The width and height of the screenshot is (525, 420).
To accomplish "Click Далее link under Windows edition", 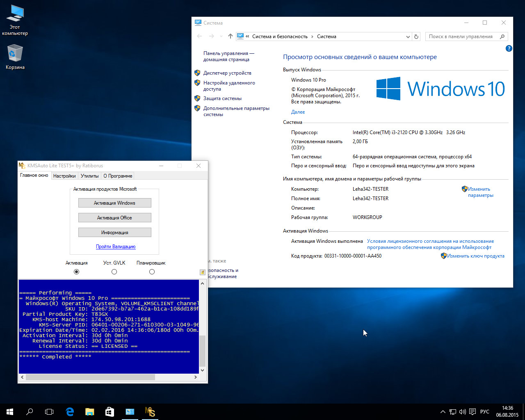I will (298, 112).
